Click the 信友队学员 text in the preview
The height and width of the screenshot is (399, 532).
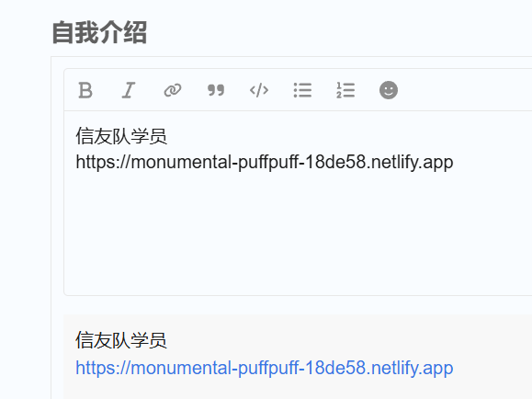click(x=121, y=340)
